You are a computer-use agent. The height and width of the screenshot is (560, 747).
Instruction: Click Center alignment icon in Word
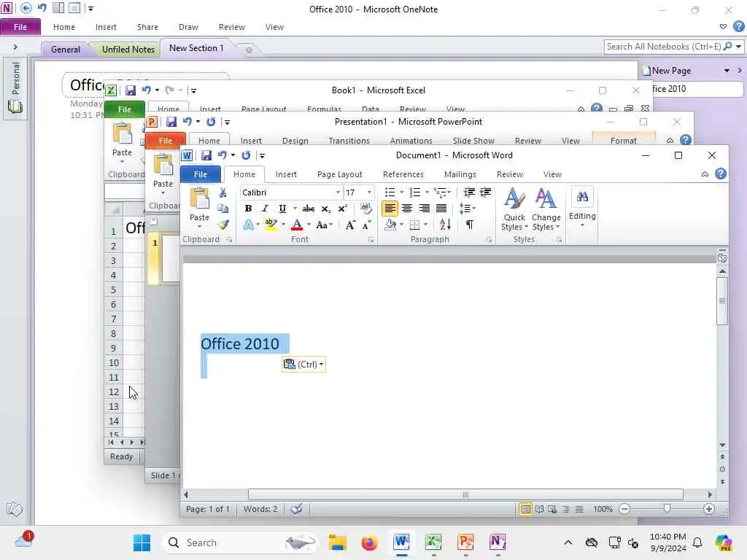click(x=407, y=208)
